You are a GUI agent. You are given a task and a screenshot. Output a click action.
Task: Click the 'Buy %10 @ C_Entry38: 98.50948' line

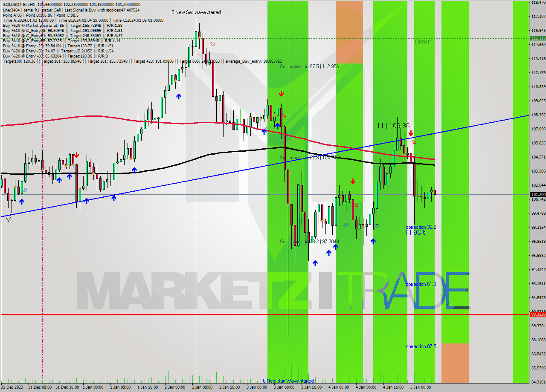click(x=63, y=31)
